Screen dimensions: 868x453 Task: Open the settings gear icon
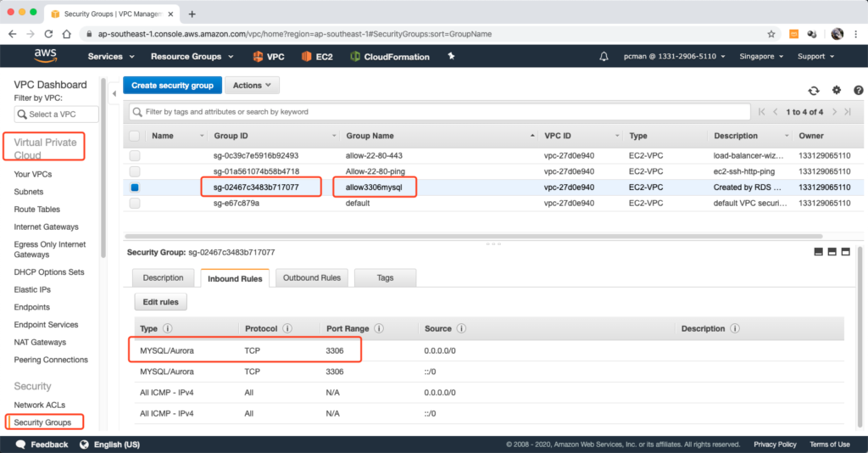[x=837, y=91]
